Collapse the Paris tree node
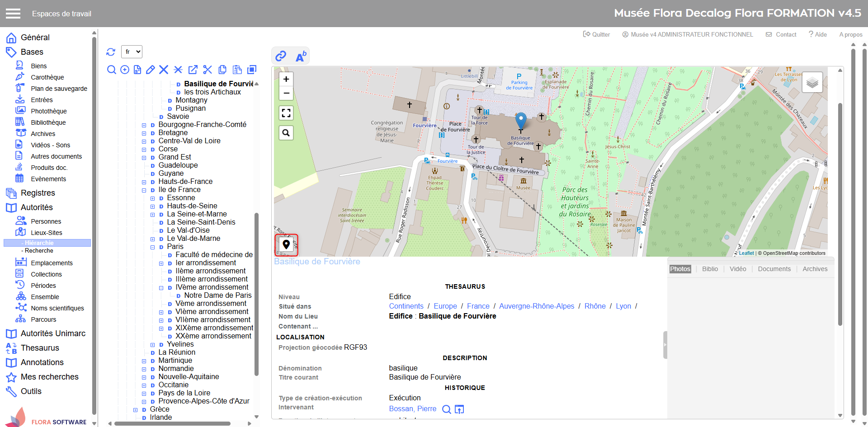This screenshot has width=868, height=427. (x=153, y=247)
